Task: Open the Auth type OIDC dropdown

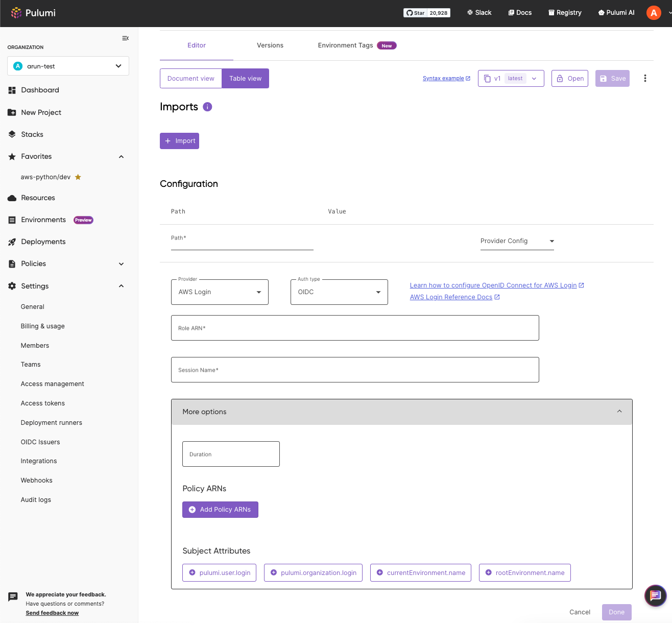Action: pos(339,292)
